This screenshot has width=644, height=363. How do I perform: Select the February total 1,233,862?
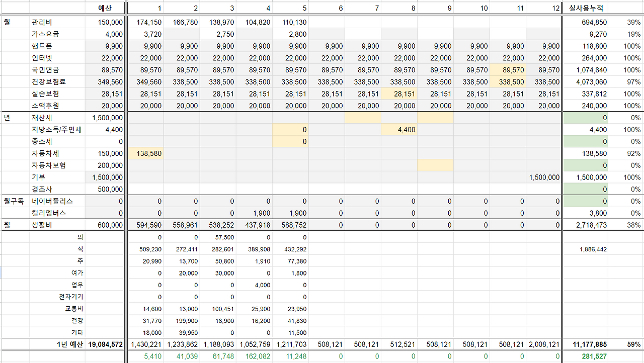[183, 344]
